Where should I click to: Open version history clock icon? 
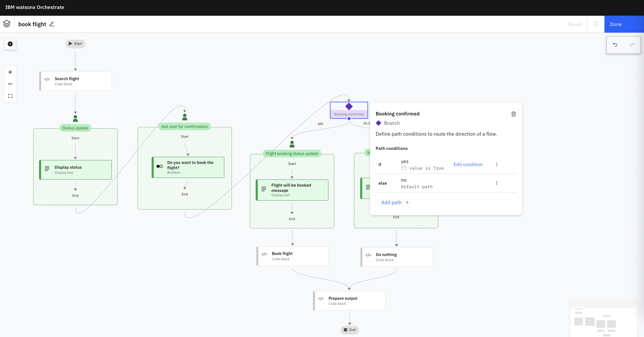pyautogui.click(x=596, y=24)
